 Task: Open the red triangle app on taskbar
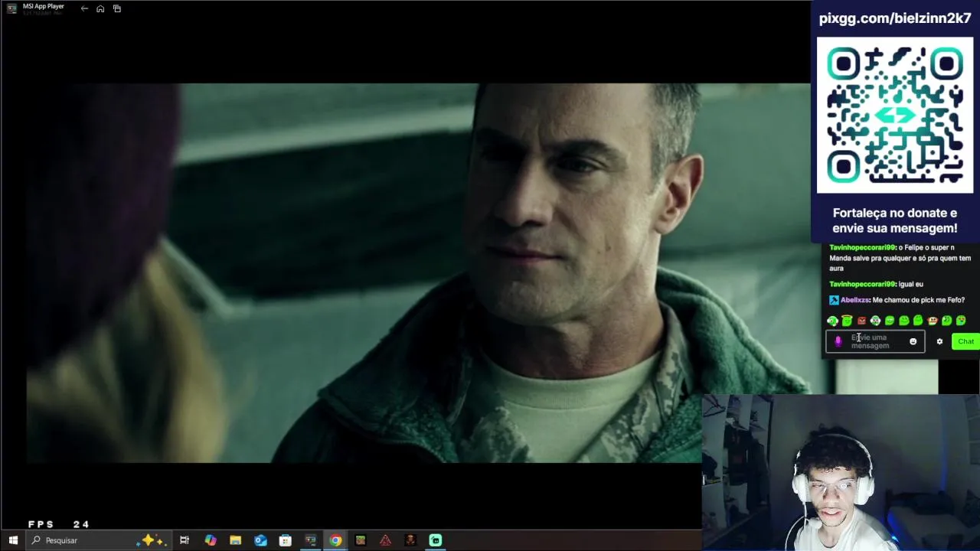(x=385, y=540)
